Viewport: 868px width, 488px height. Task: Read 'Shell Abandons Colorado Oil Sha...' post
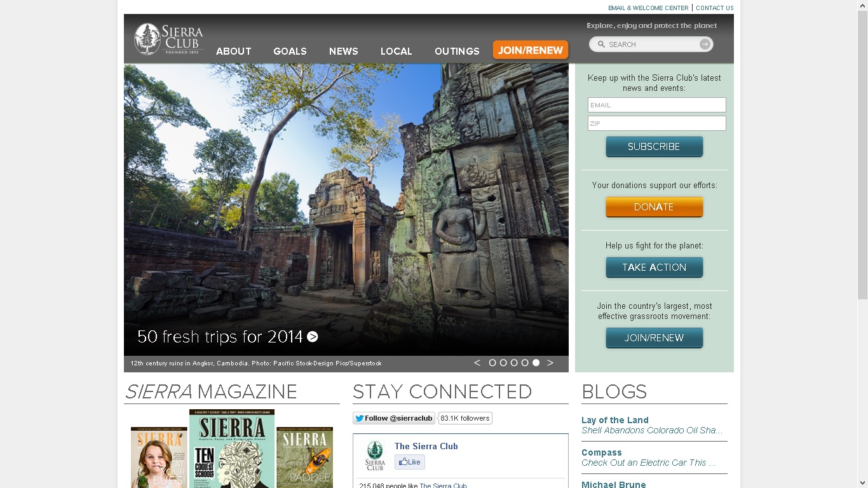click(x=652, y=430)
